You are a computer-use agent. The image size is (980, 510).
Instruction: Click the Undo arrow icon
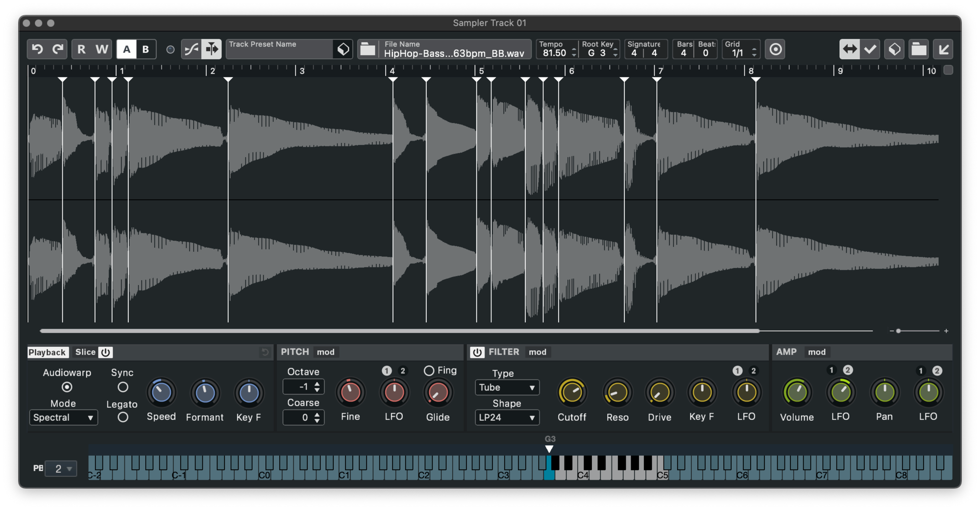point(37,49)
